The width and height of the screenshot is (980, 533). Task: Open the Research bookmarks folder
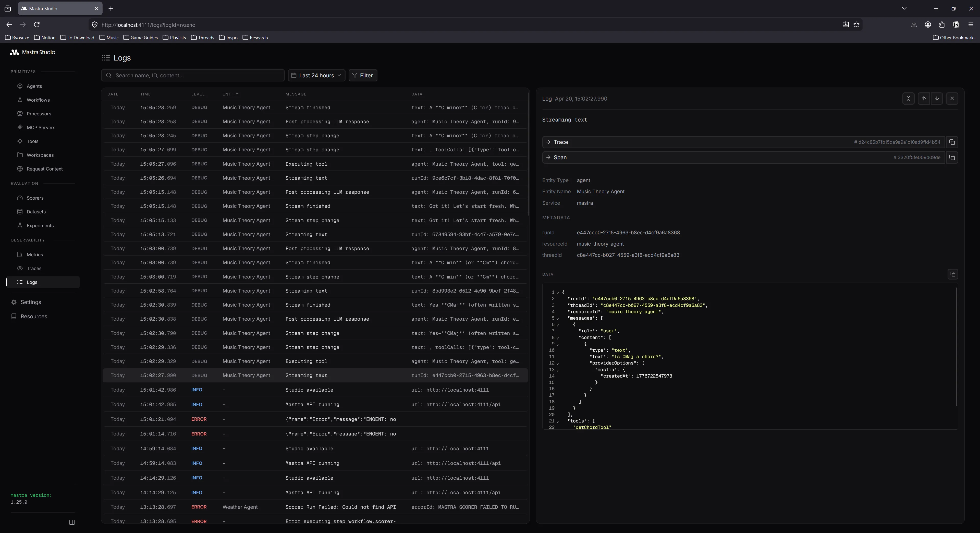256,37
